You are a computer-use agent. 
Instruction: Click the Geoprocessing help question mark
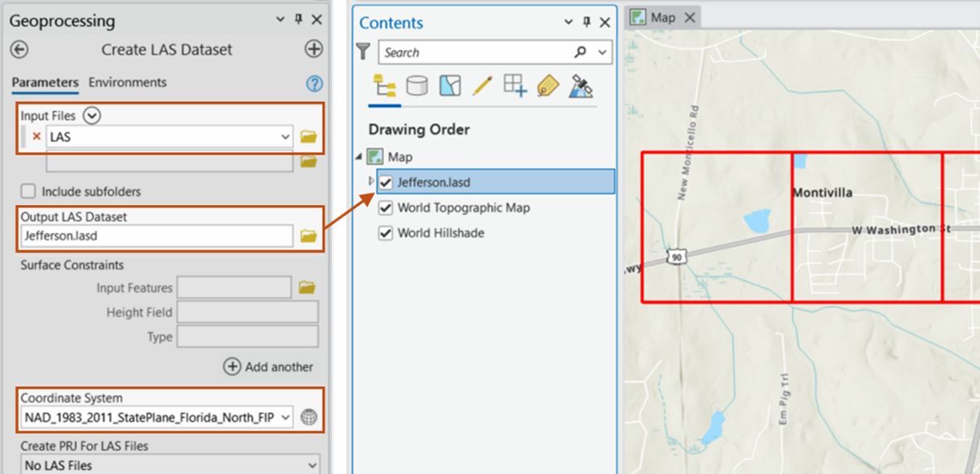[314, 83]
